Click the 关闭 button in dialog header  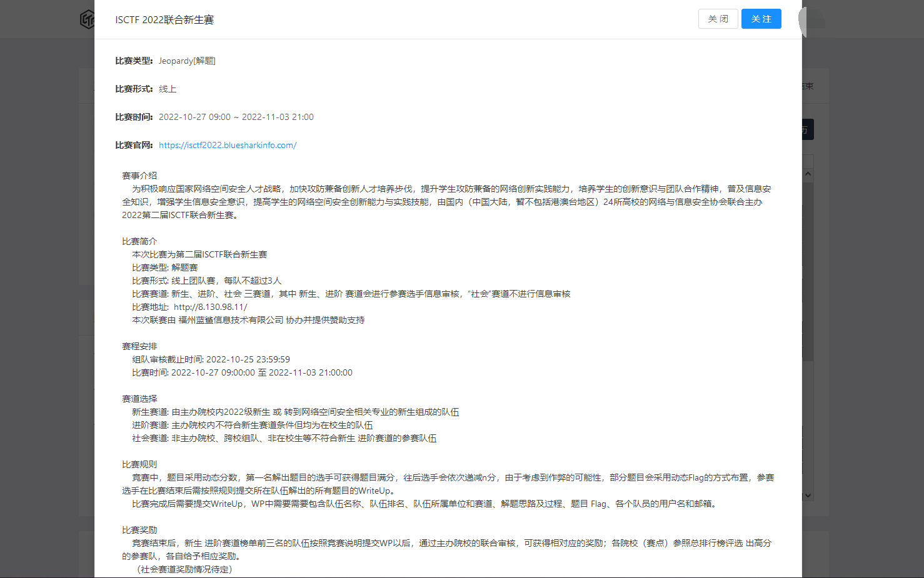[x=718, y=19]
